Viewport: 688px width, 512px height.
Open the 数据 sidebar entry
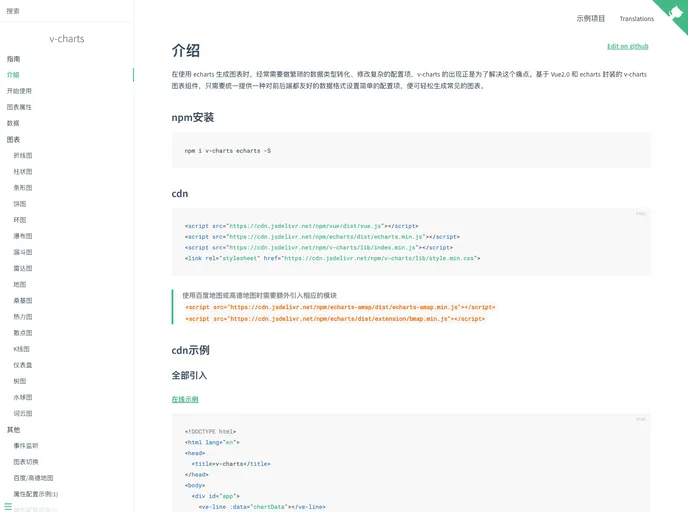tap(13, 123)
